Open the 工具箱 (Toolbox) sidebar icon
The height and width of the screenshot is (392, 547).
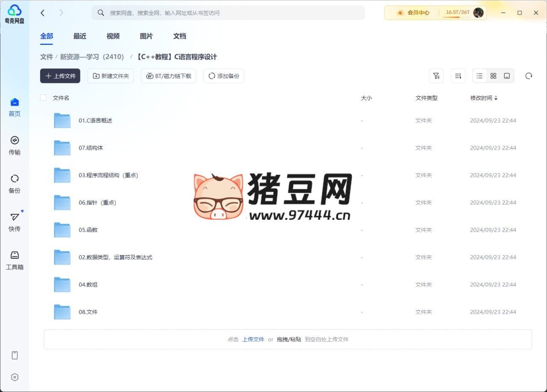pyautogui.click(x=15, y=259)
